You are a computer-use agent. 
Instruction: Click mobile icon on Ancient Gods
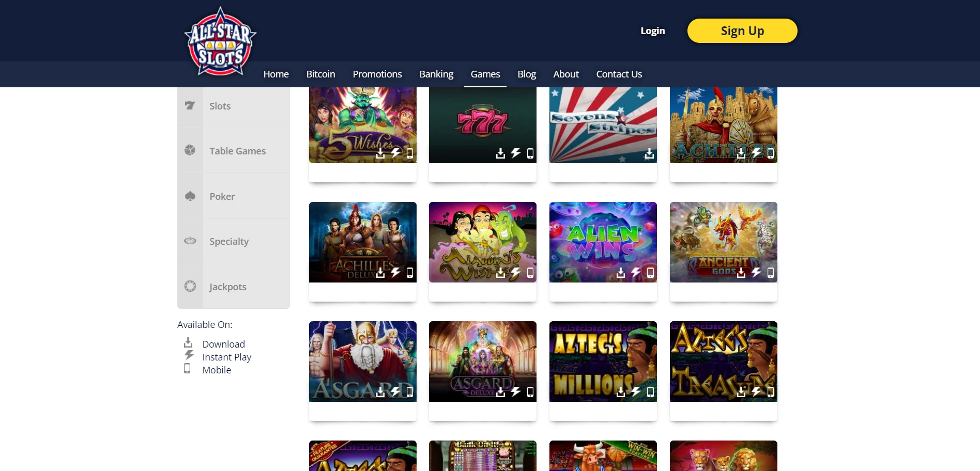(x=771, y=273)
